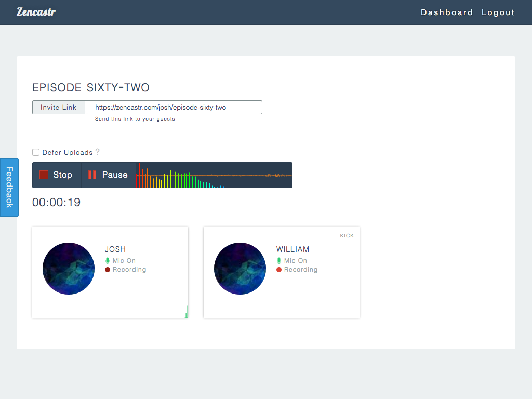Open the Defer Uploads help question mark
Screen dimensions: 532x399
pyautogui.click(x=97, y=152)
